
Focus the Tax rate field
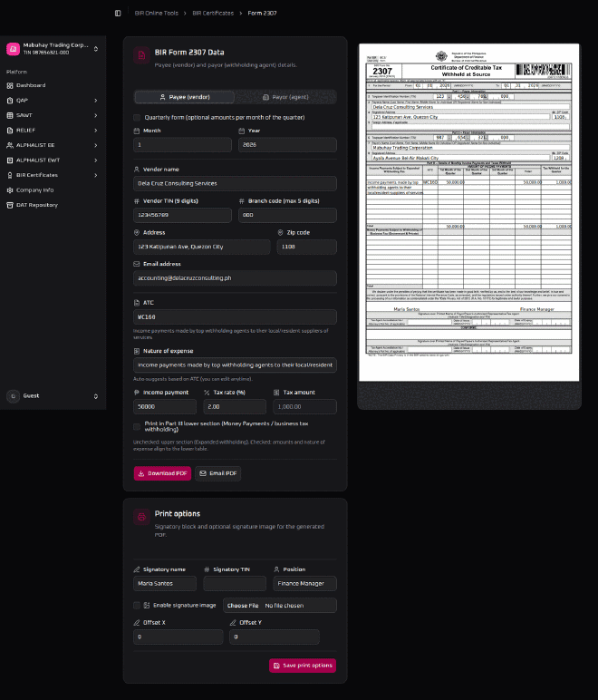235,407
